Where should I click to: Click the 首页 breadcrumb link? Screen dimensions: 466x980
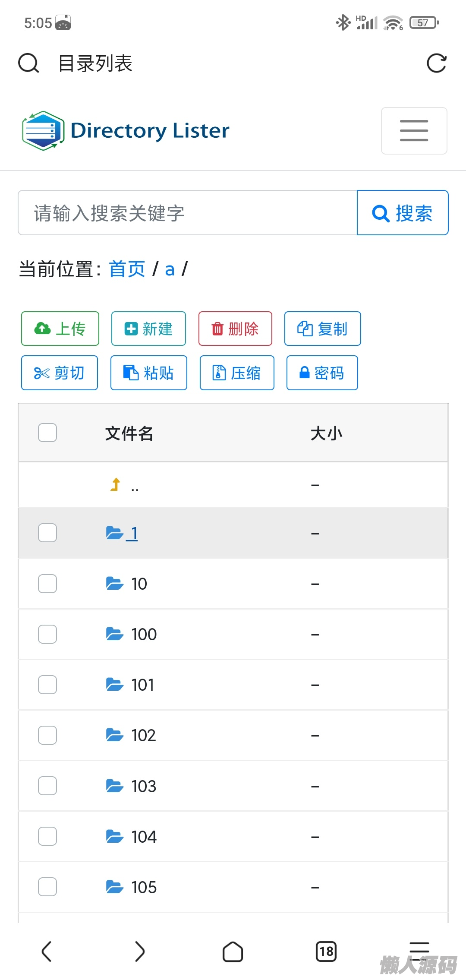[127, 269]
